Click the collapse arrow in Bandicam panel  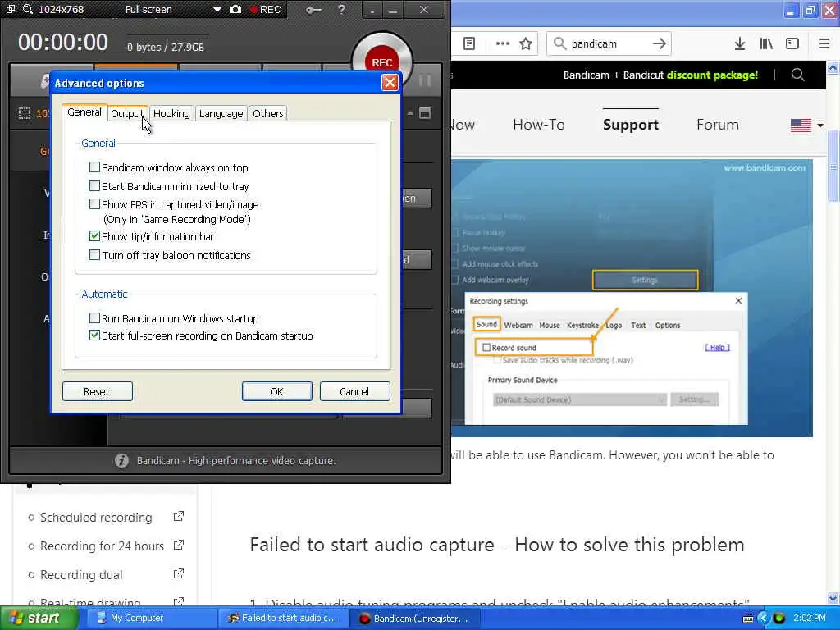tap(410, 113)
